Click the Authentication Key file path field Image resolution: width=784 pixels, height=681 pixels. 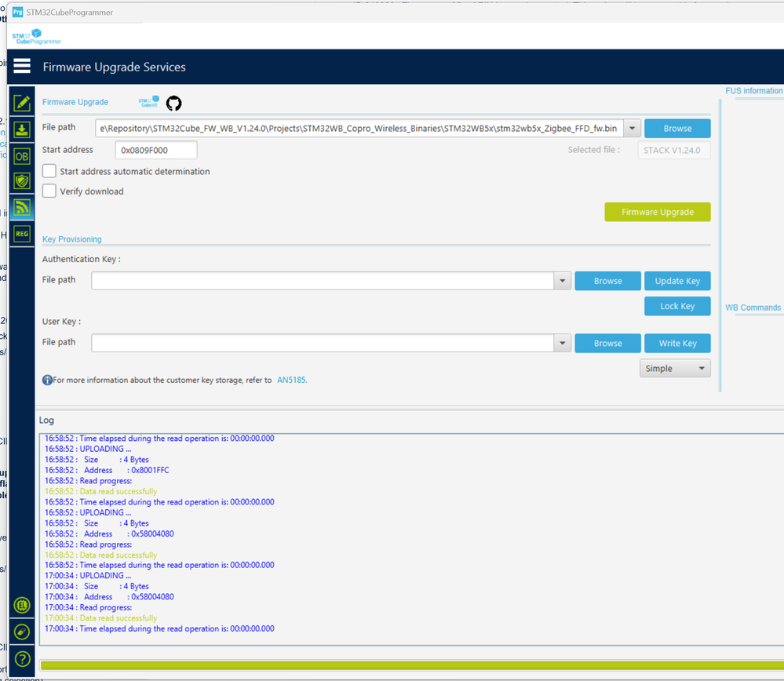323,281
